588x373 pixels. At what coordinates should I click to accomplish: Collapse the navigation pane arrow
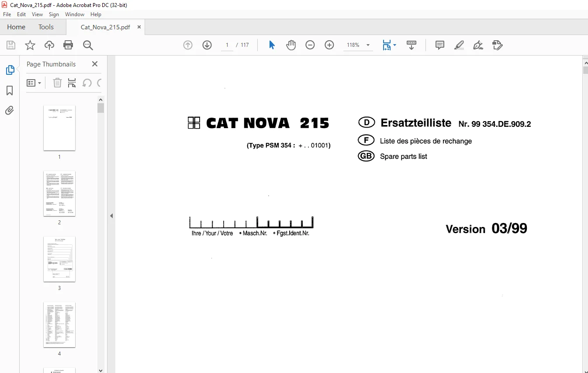(x=111, y=216)
